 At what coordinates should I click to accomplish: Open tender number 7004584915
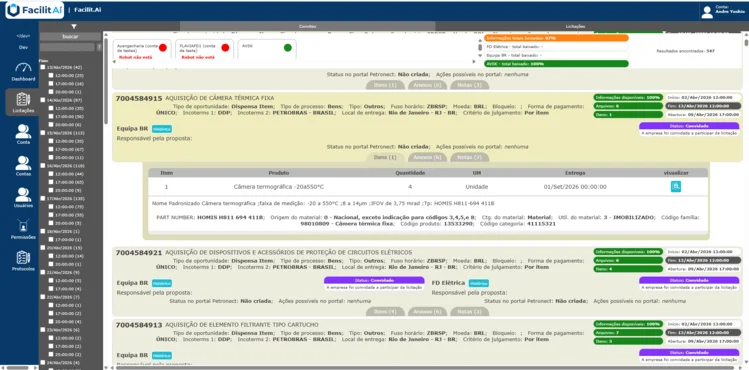tap(139, 98)
